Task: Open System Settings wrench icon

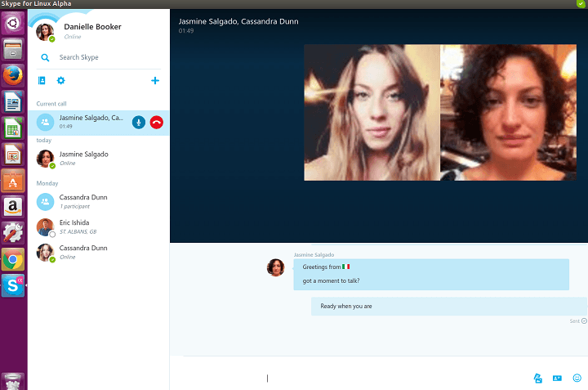Action: 13,233
